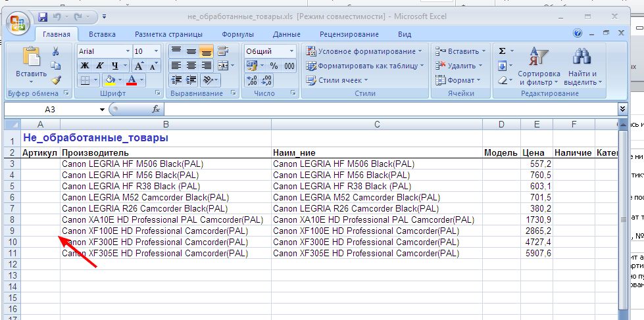Increase indent of cell content
The height and width of the screenshot is (320, 644).
point(191,80)
